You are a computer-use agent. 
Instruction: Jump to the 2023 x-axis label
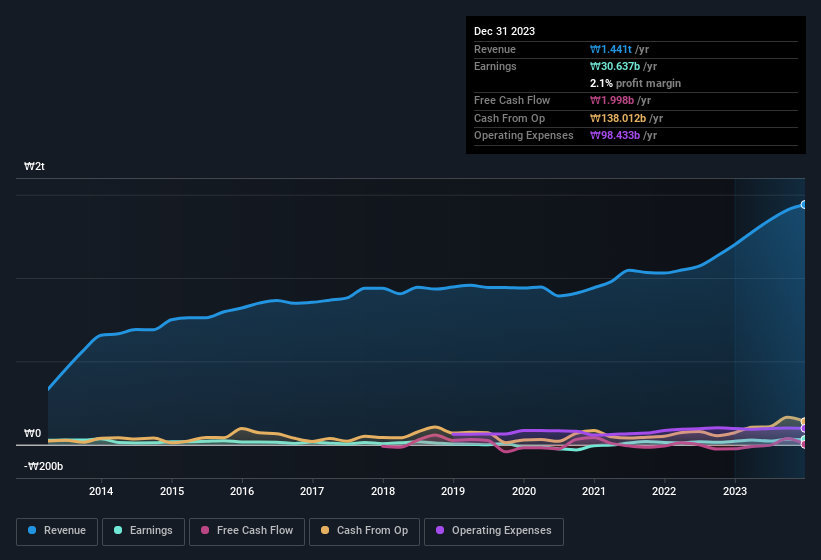click(734, 491)
